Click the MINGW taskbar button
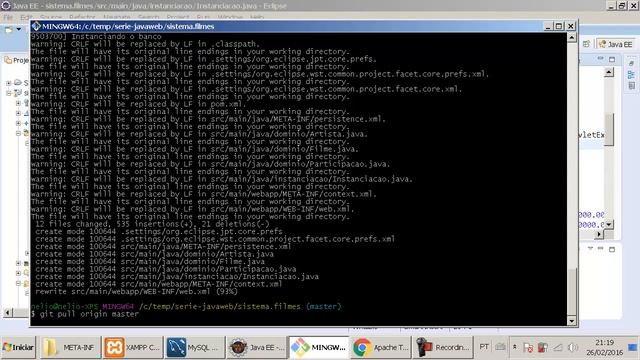 pyautogui.click(x=319, y=347)
